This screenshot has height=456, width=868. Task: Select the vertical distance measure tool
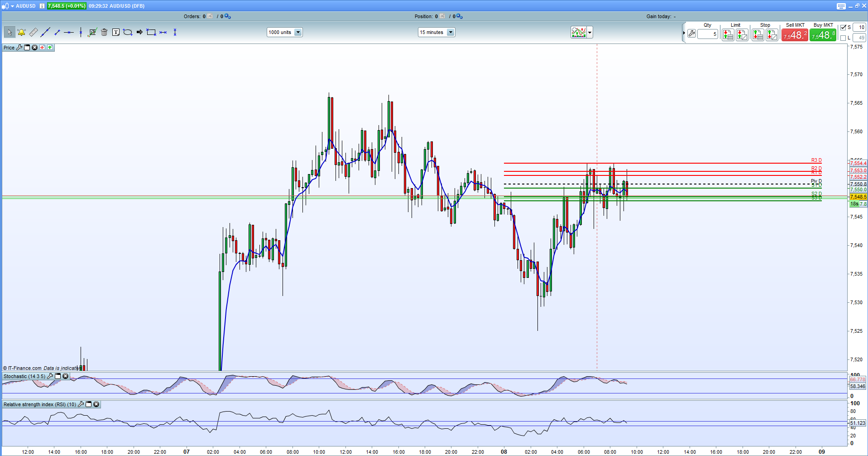[x=175, y=32]
